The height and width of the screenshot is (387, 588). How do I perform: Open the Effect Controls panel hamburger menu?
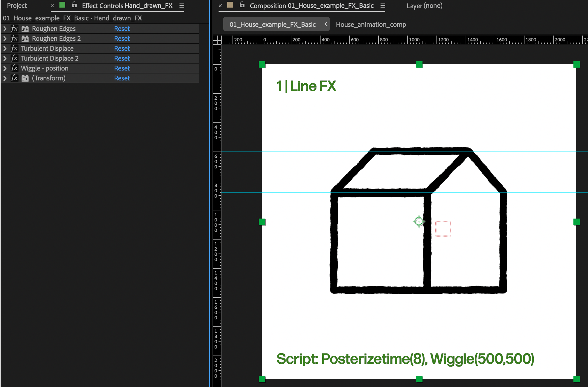tap(182, 6)
